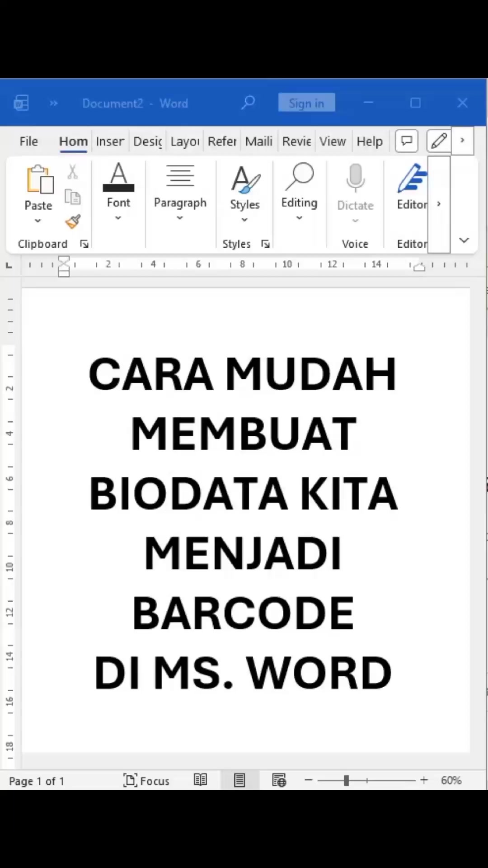This screenshot has width=488, height=868.
Task: Switch to Web Layout view
Action: point(279,780)
